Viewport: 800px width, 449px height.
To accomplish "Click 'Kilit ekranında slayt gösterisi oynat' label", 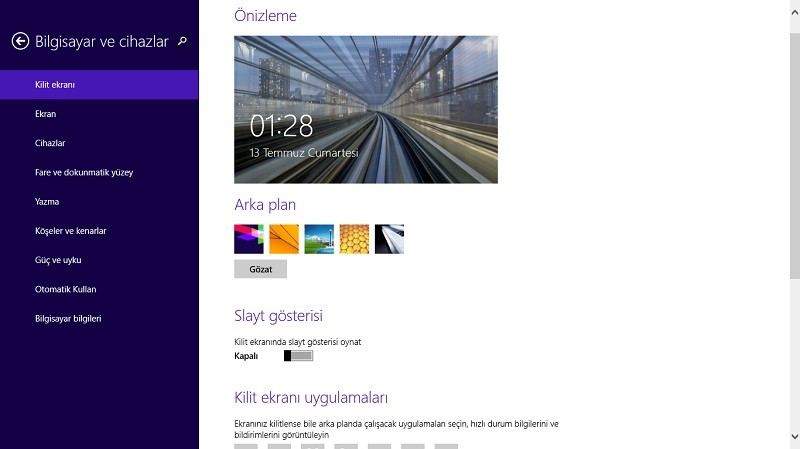I will [x=297, y=342].
